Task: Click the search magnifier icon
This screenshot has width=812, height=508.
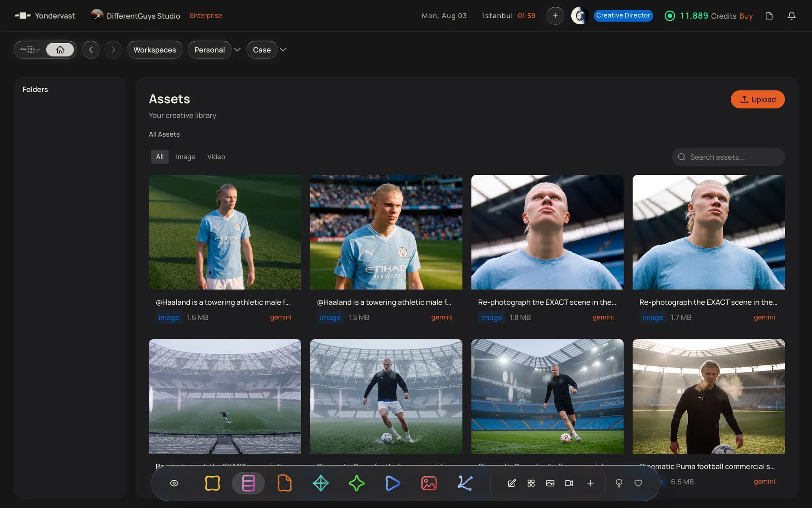Action: [682, 157]
